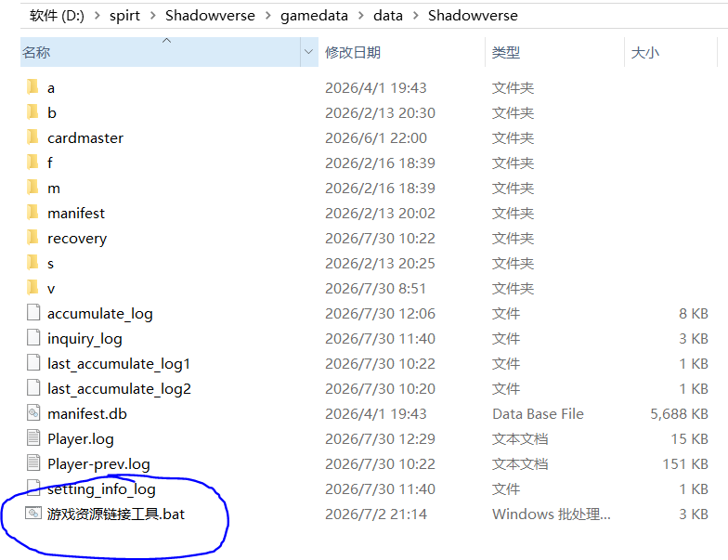The height and width of the screenshot is (560, 728).
Task: Click the 151 KB size value
Action: [685, 464]
